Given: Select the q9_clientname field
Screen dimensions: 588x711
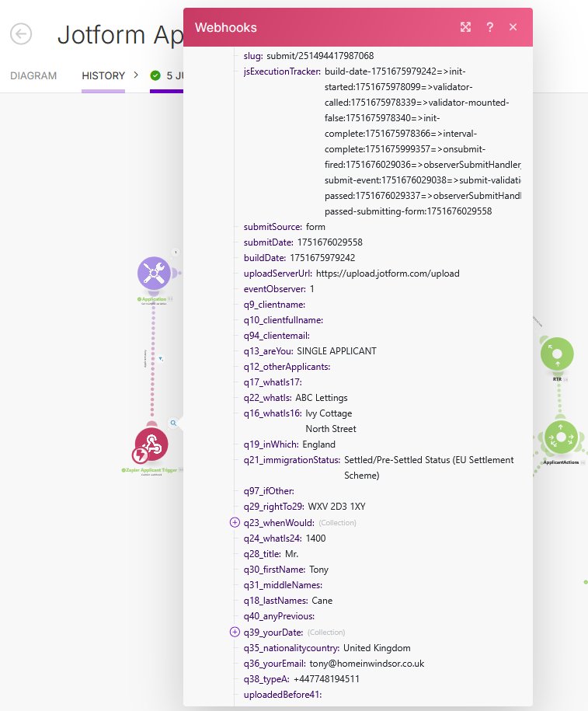Looking at the screenshot, I should (274, 305).
